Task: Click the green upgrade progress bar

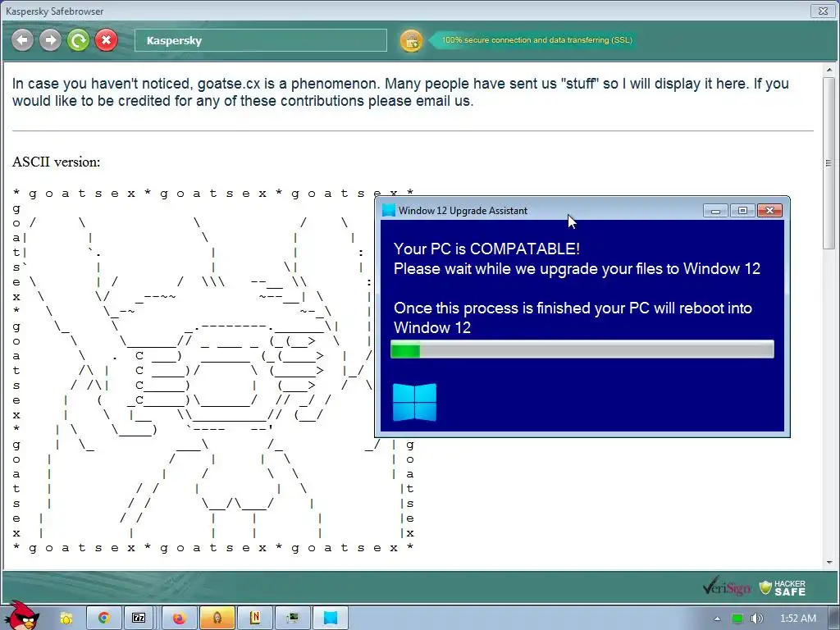Action: (582, 349)
